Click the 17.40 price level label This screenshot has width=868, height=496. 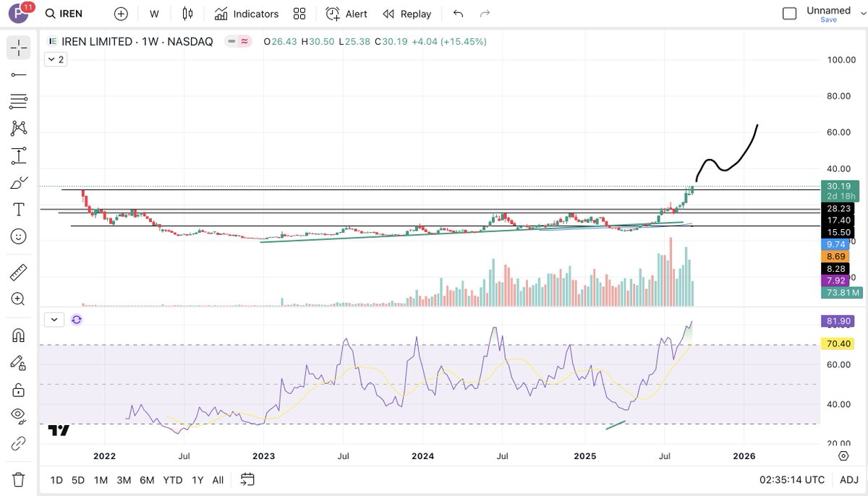click(839, 220)
